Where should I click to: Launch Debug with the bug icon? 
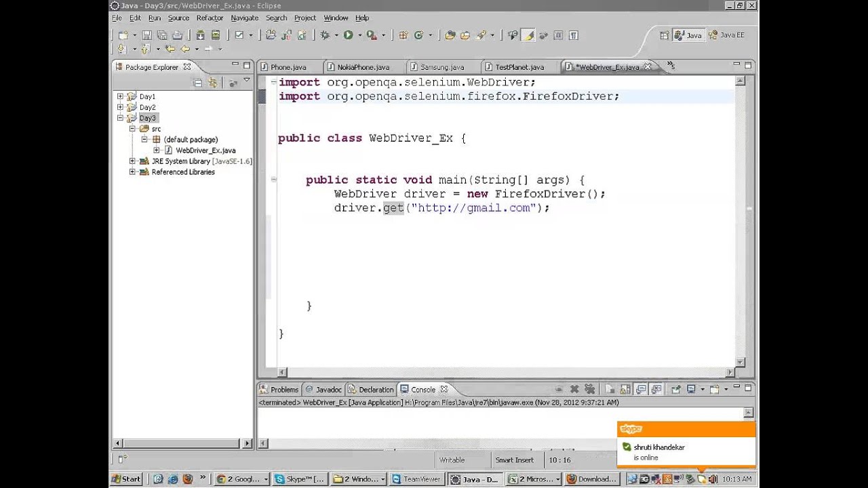pyautogui.click(x=325, y=35)
